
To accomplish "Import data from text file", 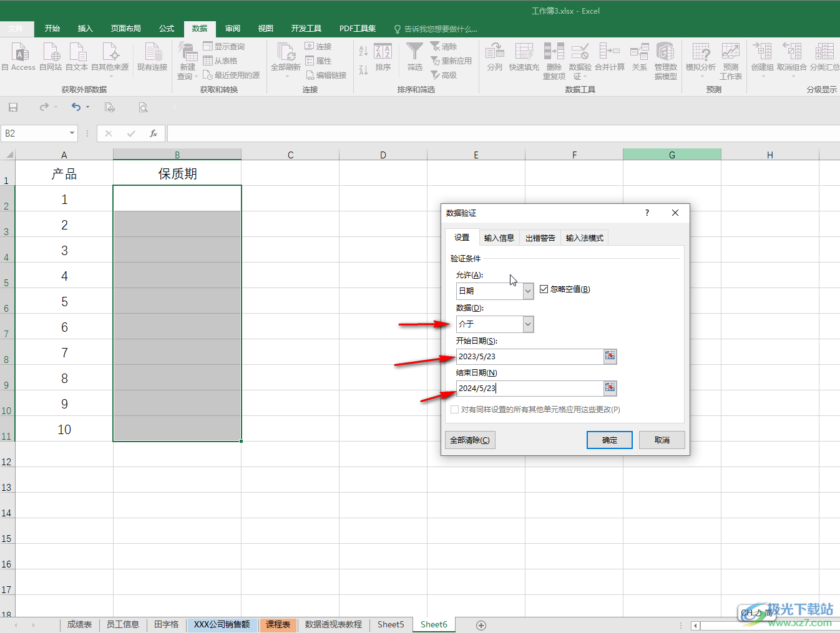I will (x=77, y=57).
